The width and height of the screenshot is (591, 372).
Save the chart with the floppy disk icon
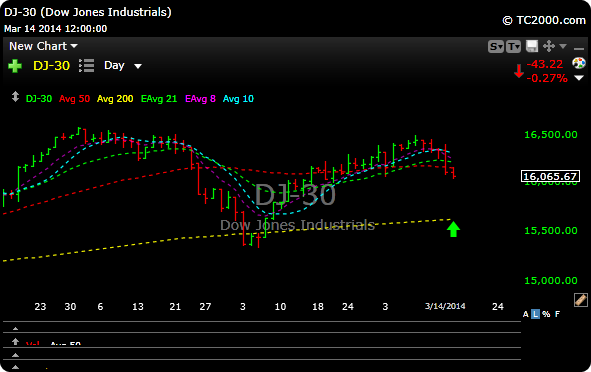(532, 46)
